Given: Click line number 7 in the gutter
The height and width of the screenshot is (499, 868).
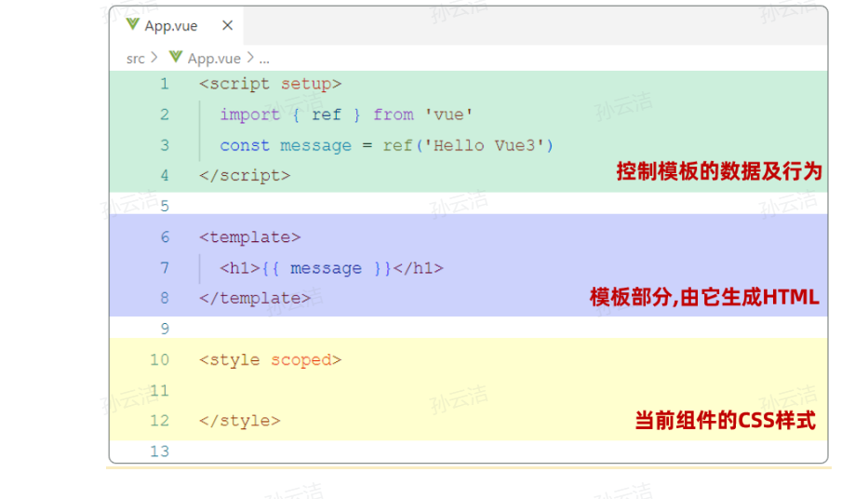Looking at the screenshot, I should (x=165, y=268).
